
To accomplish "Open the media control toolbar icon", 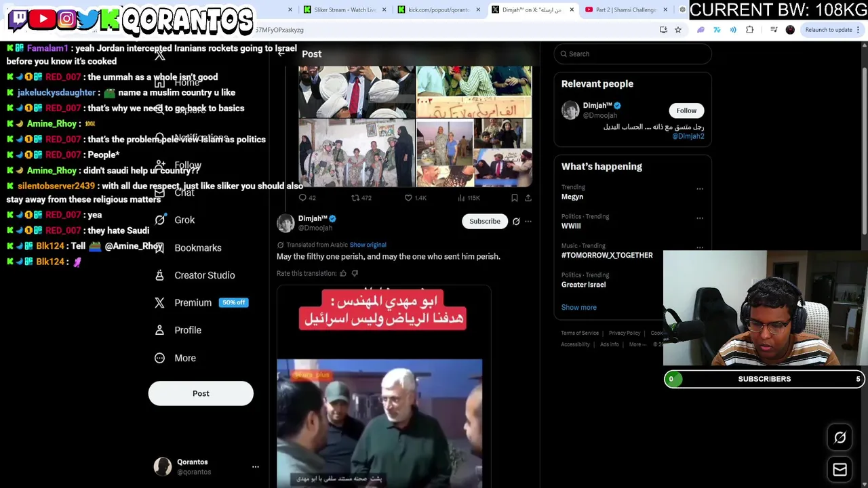I will coord(774,30).
